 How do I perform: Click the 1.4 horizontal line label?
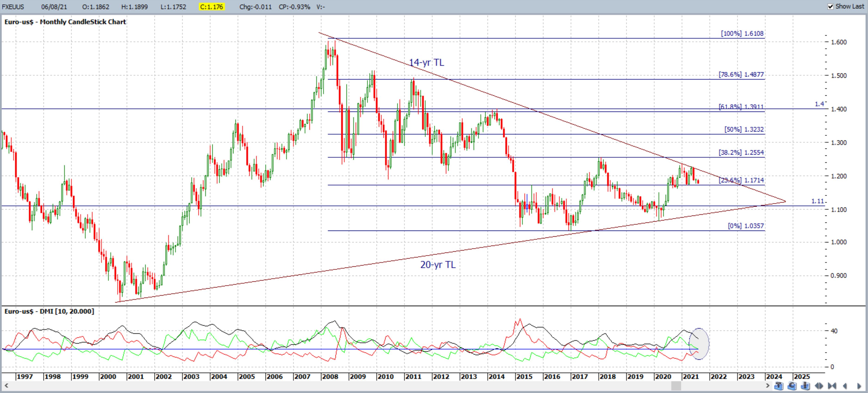[x=819, y=104]
